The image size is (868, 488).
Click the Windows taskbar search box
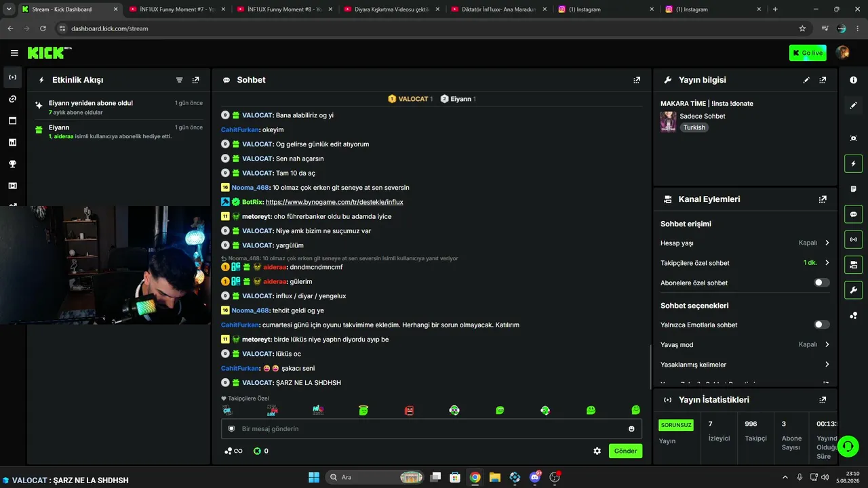[375, 477]
